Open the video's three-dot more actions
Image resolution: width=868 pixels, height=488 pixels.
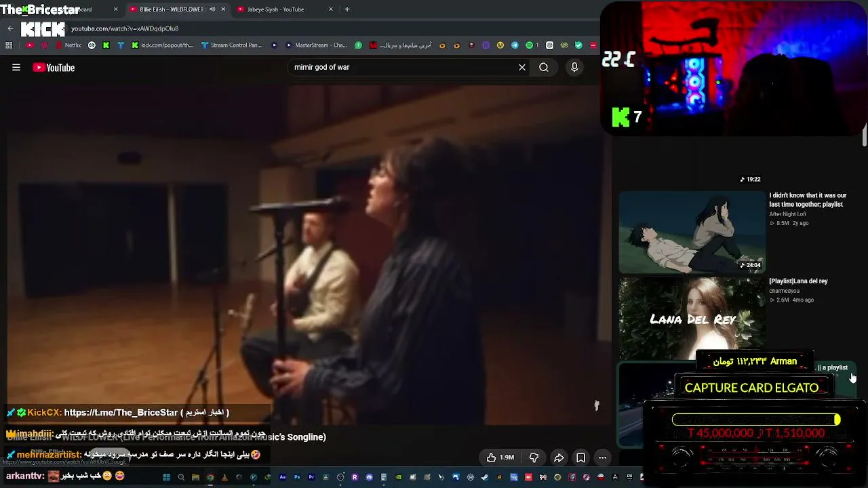point(602,457)
